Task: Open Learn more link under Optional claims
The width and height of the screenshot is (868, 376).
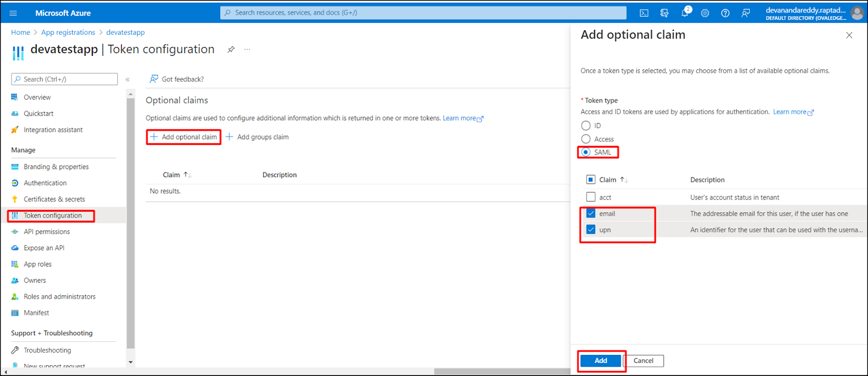Action: [463, 118]
